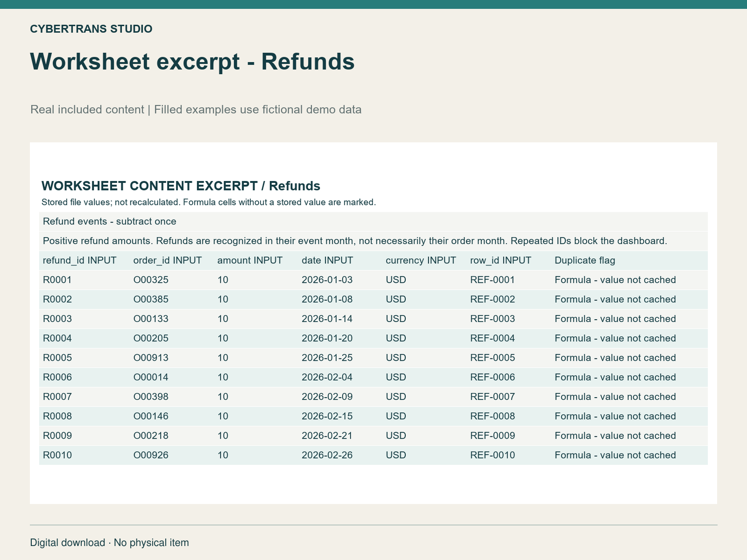Image resolution: width=747 pixels, height=560 pixels.
Task: Click 'Digital download · No physical item' footer
Action: coord(109,543)
